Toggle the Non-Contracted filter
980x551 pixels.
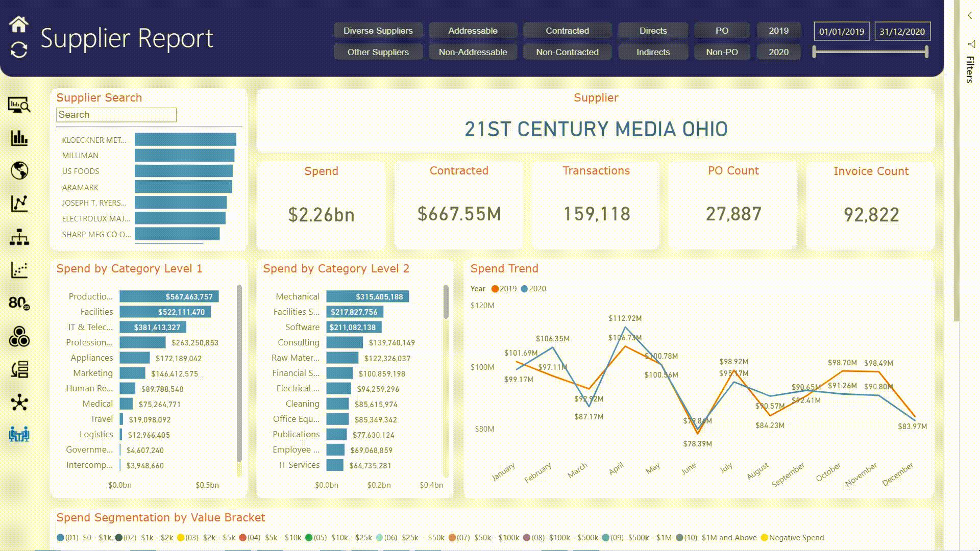click(567, 52)
